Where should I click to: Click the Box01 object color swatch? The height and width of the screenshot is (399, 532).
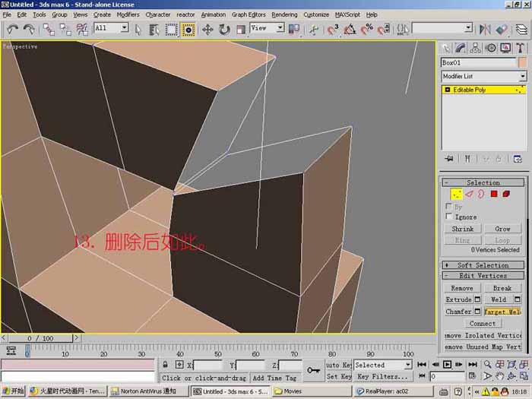point(523,63)
